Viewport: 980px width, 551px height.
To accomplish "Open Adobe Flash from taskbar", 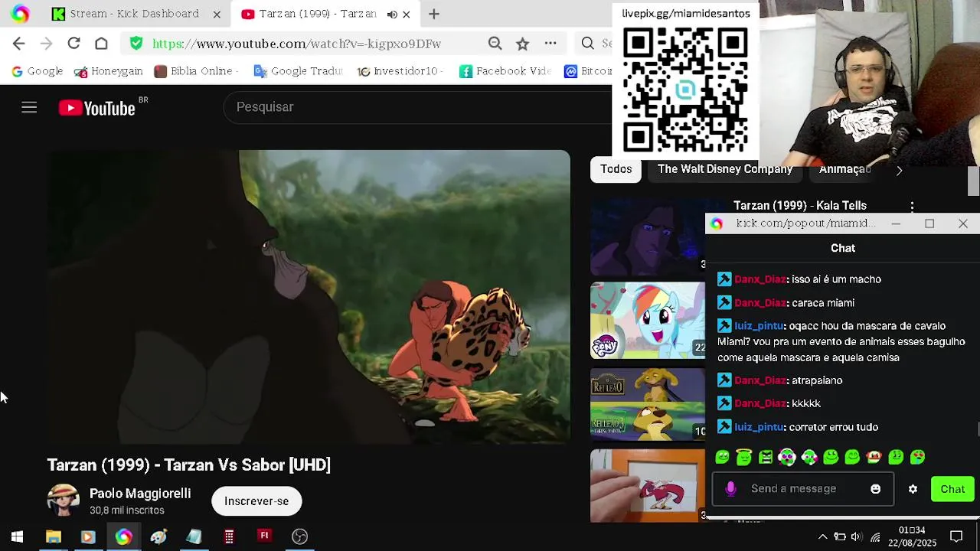I will [x=264, y=536].
